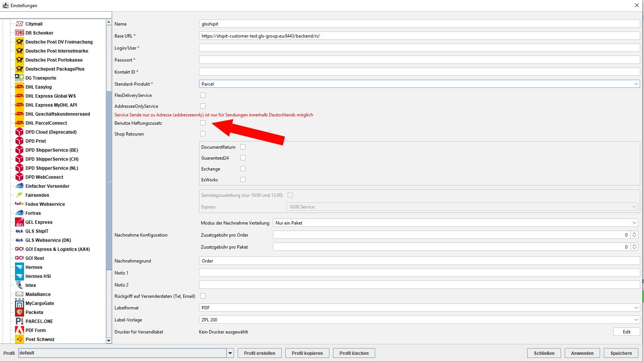
Task: Tick the Benutze Haftungszusatz checkbox
Action: tap(203, 123)
